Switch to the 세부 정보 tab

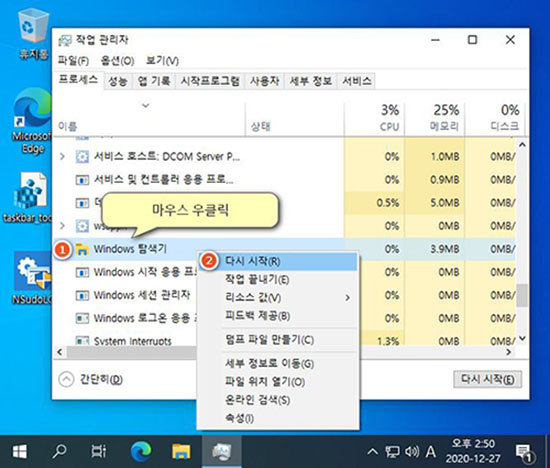coord(310,81)
